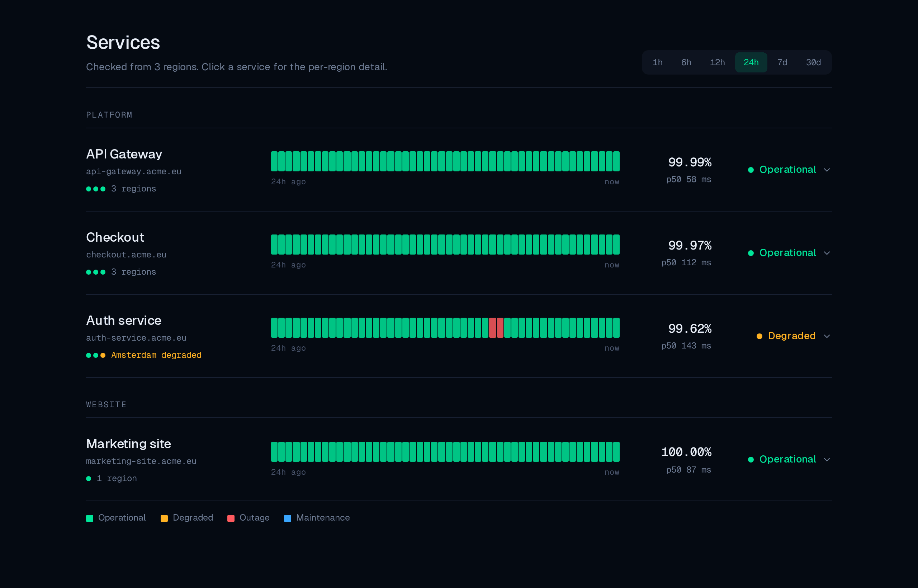Click blue Maintenance legend swatch
This screenshot has width=918, height=588.
point(288,518)
